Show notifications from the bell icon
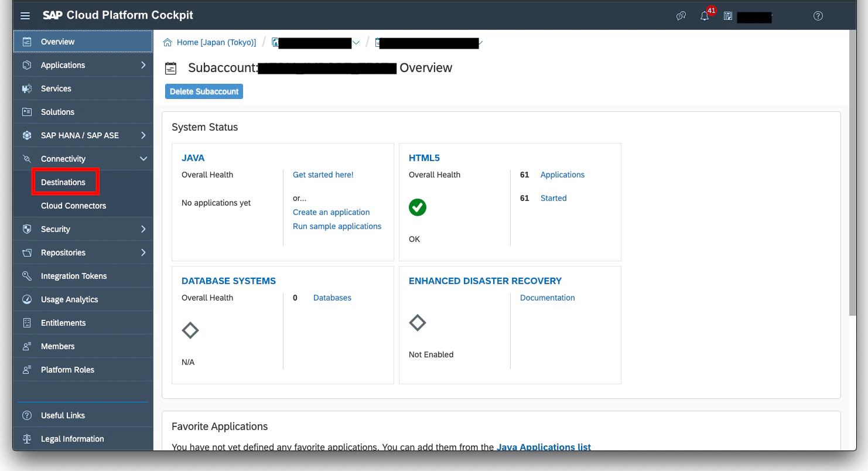This screenshot has width=868, height=471. [705, 16]
